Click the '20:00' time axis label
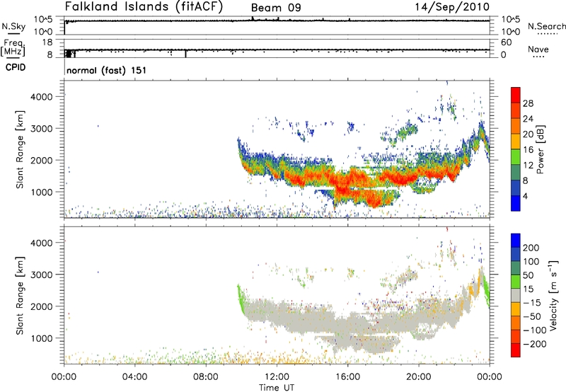The width and height of the screenshot is (566, 392). tap(419, 377)
